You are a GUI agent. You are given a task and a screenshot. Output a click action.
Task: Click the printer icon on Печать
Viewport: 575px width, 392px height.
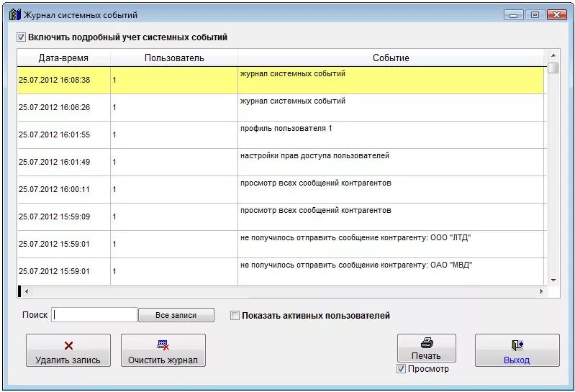pyautogui.click(x=427, y=342)
